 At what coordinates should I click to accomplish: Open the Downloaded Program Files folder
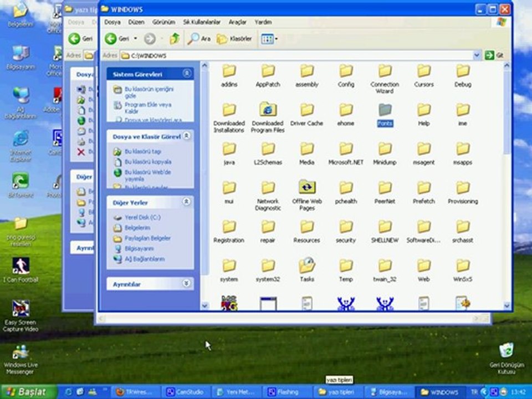(x=268, y=117)
